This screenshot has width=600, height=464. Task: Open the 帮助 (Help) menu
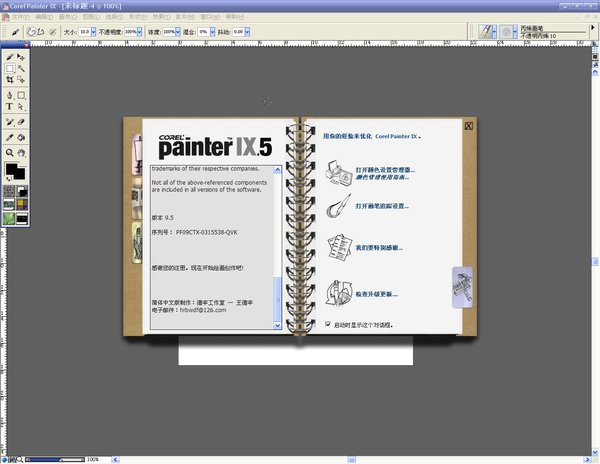(235, 17)
